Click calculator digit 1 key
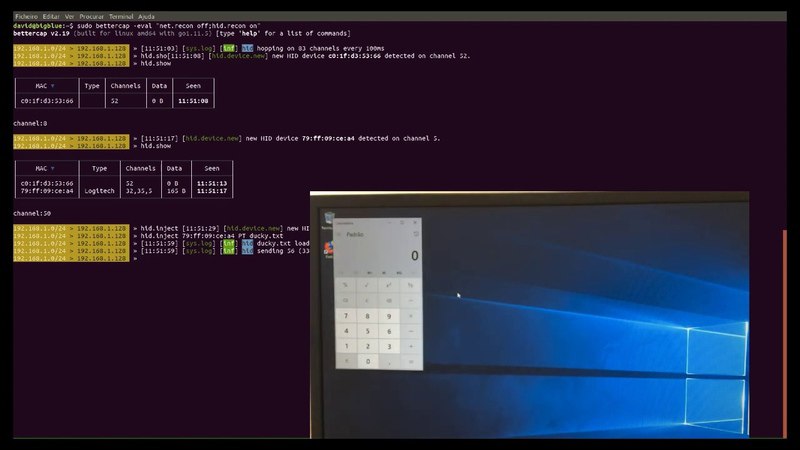The image size is (800, 450). pos(346,346)
